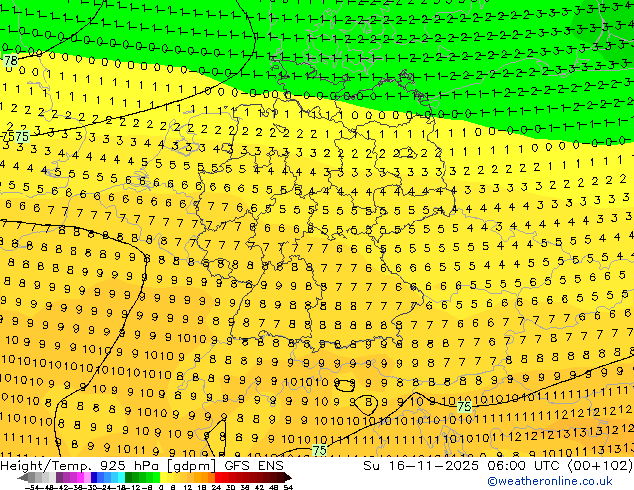The width and height of the screenshot is (634, 490).
Task: Click the -54 label on legend scale
Action: [32, 487]
